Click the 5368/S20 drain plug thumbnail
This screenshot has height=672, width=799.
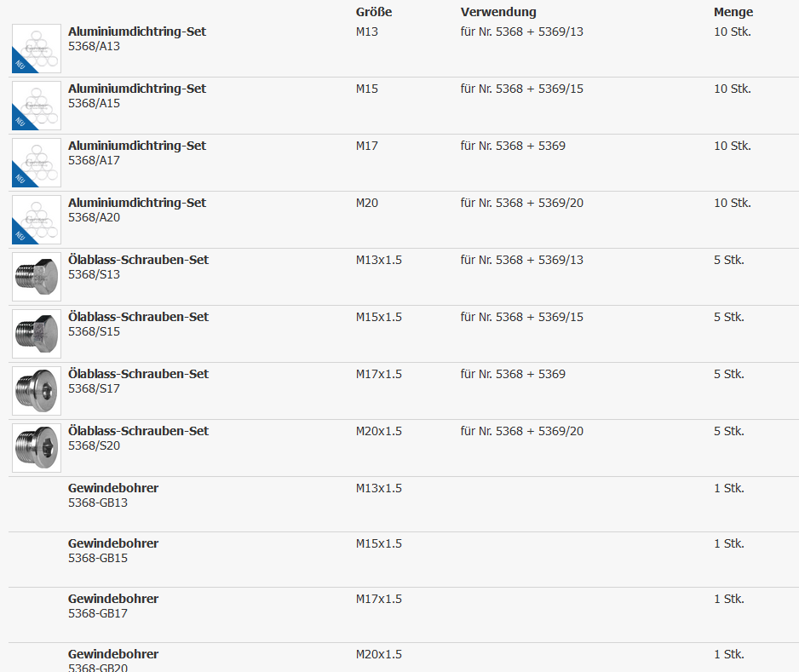37,448
